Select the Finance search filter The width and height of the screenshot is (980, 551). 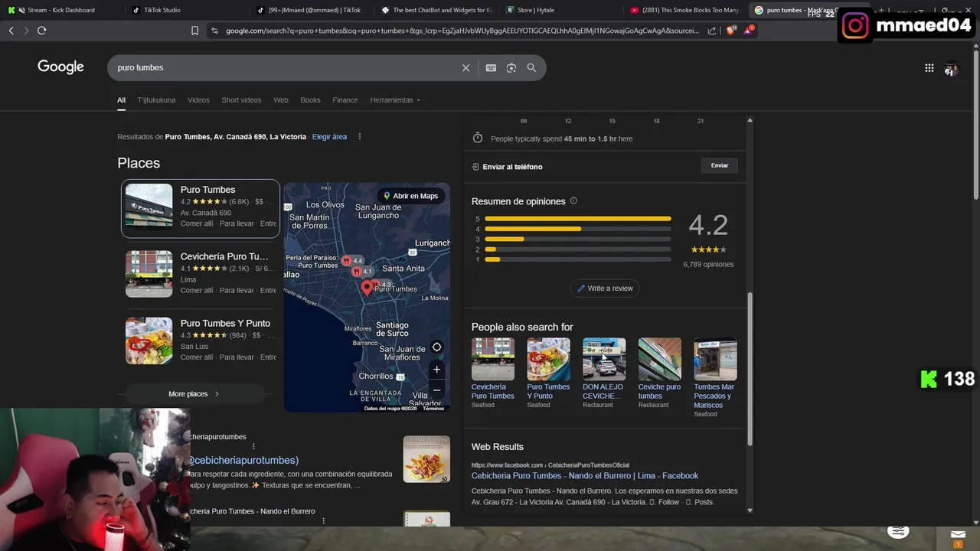345,100
